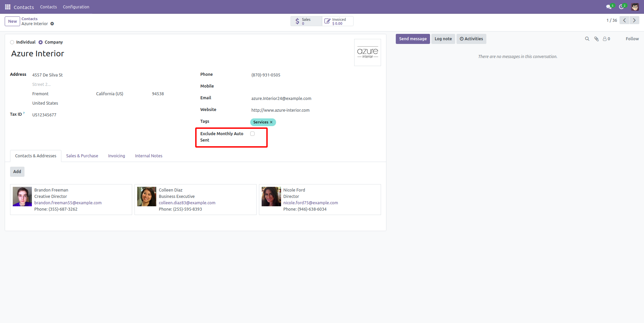Remove the Services tag
The height and width of the screenshot is (323, 644).
(x=271, y=122)
